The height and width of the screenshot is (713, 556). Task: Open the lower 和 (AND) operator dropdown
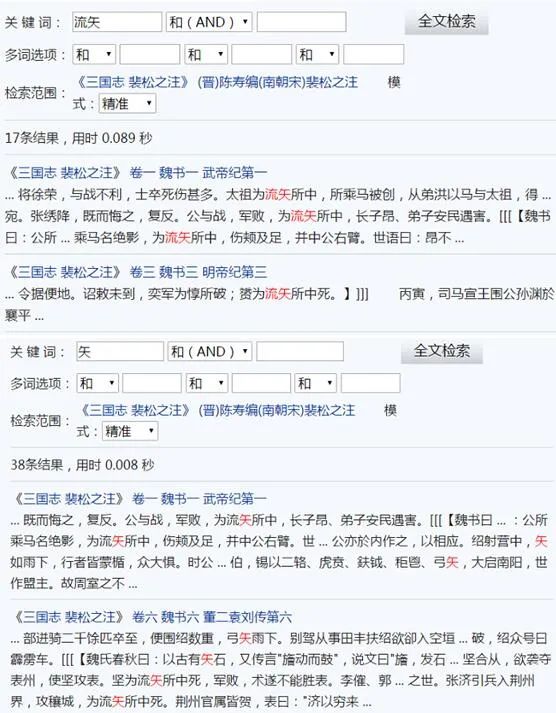coord(210,351)
